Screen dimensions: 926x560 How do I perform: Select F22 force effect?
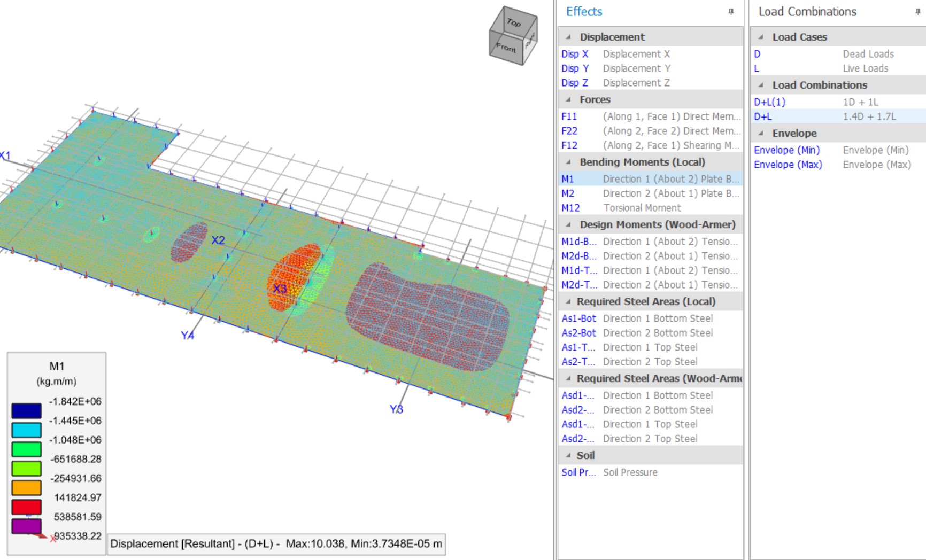[650, 131]
